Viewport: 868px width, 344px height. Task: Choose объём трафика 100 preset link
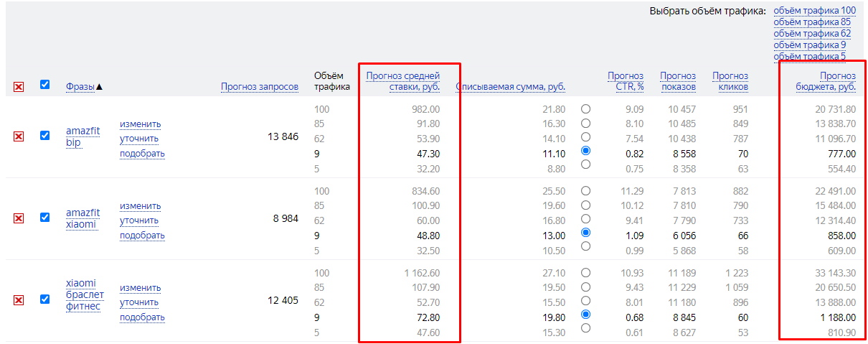pos(814,11)
